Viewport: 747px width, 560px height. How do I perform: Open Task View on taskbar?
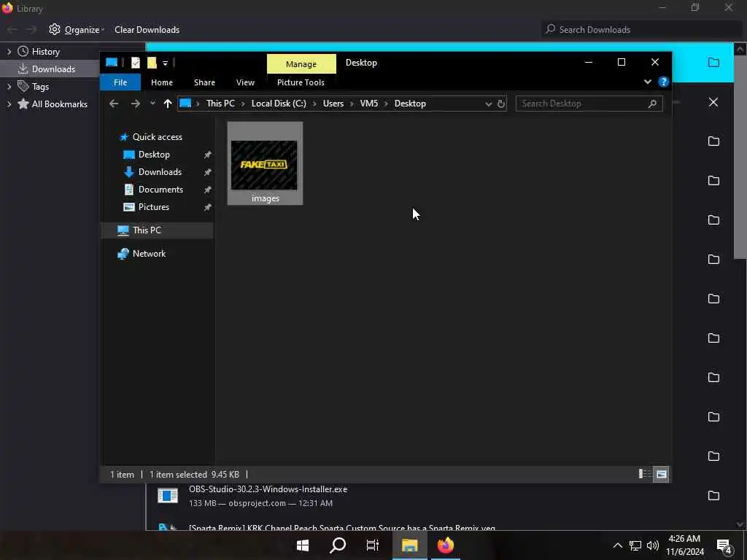[373, 545]
